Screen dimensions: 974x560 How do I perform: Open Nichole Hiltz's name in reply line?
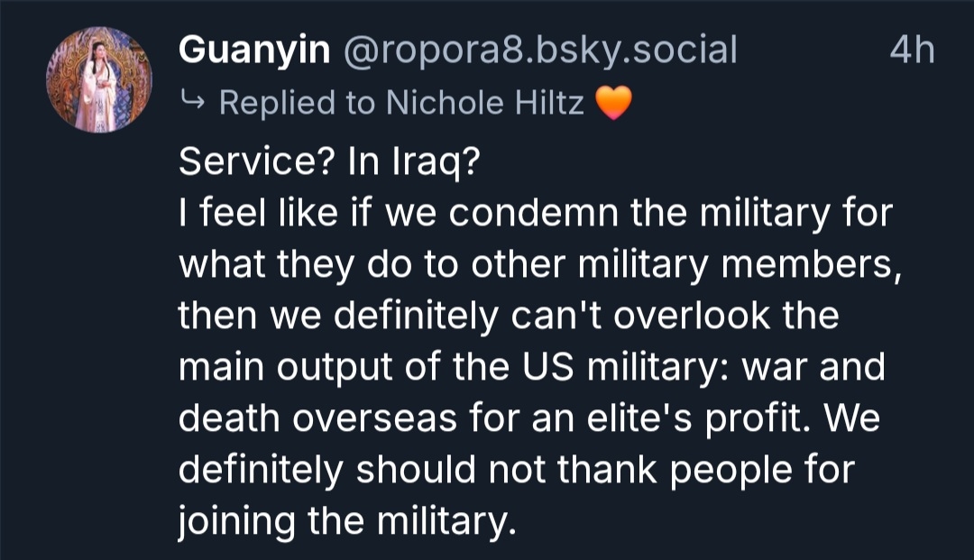tap(485, 104)
